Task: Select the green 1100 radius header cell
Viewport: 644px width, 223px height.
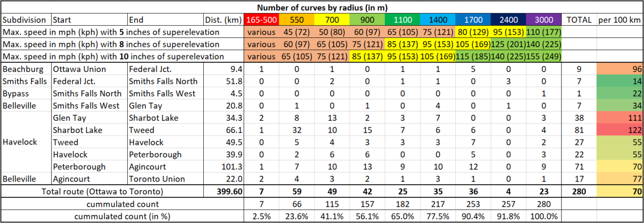Action: 403,20
